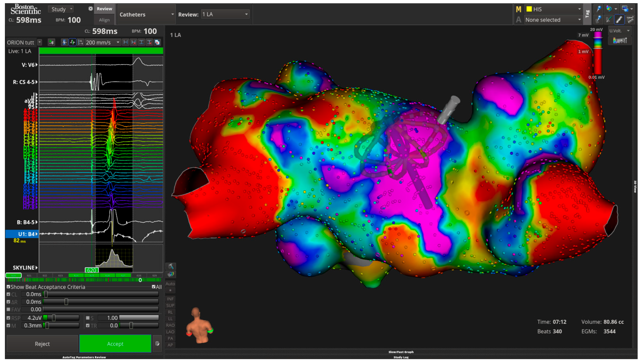Select the PA view preset
Screen dimensions: 642x364
click(x=170, y=338)
